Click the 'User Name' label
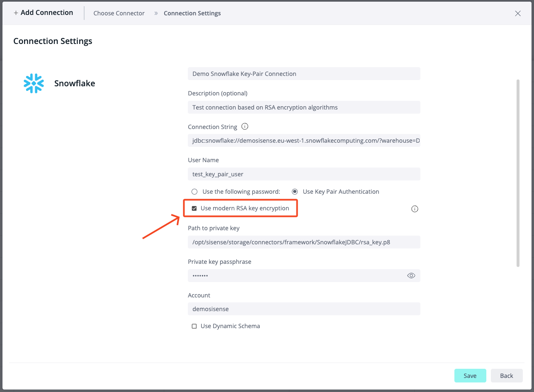Screen dimensions: 534x392 click(203, 160)
